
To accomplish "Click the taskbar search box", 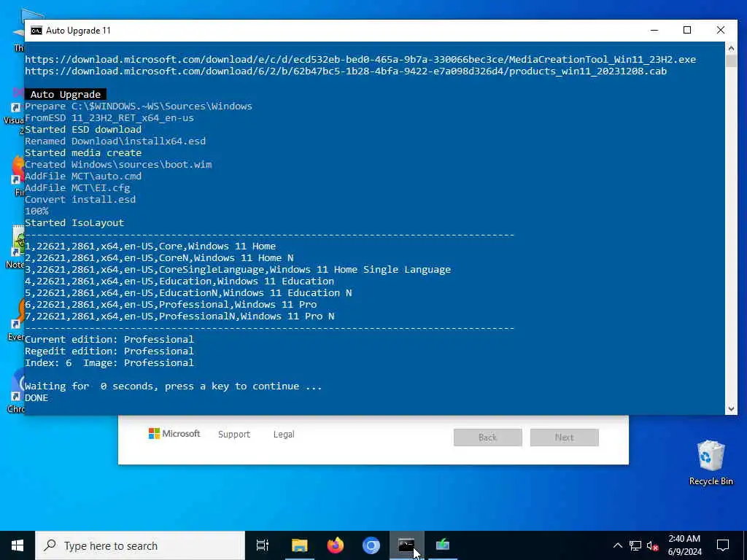I will [x=140, y=545].
